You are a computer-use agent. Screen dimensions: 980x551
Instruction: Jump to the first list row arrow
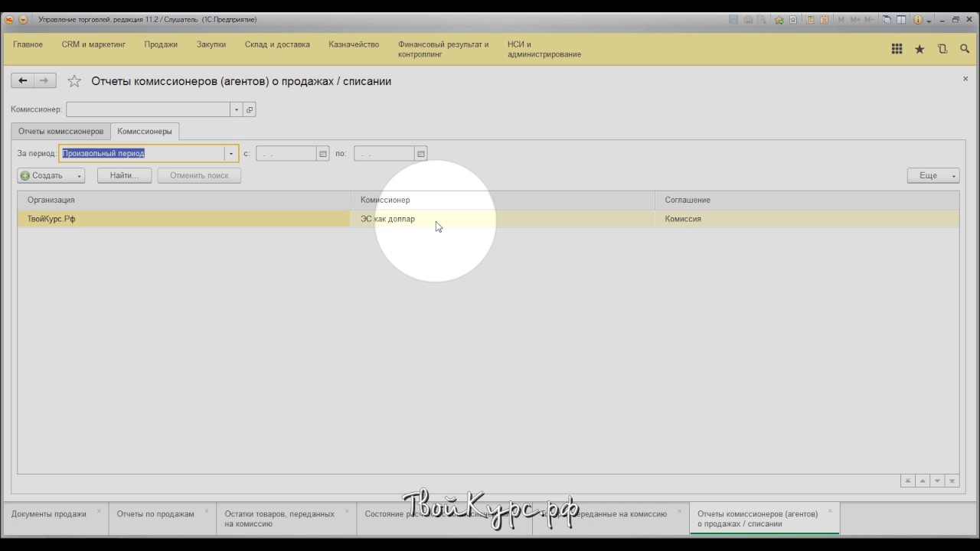pyautogui.click(x=908, y=481)
